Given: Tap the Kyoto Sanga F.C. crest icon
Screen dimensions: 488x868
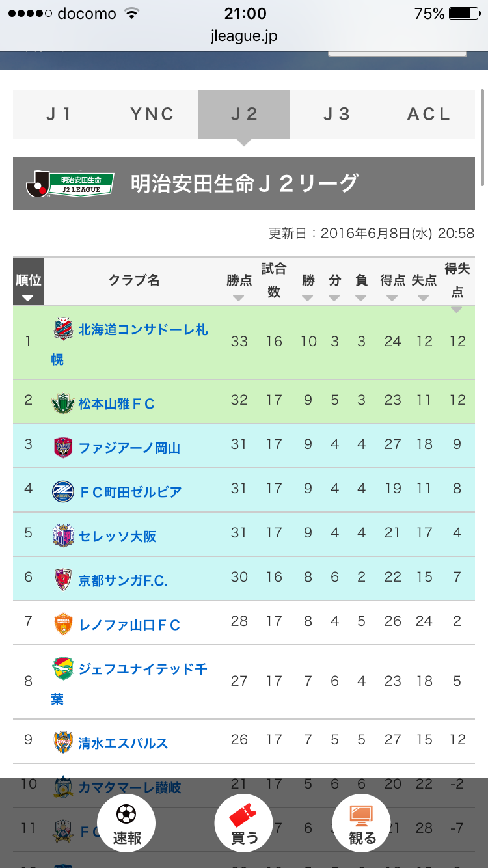Looking at the screenshot, I should coord(63,580).
